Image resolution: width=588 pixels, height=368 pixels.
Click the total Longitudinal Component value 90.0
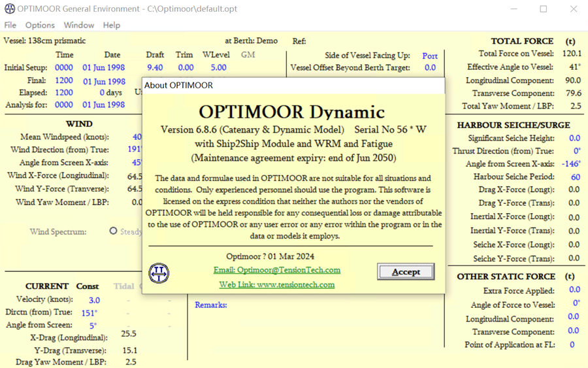(573, 80)
